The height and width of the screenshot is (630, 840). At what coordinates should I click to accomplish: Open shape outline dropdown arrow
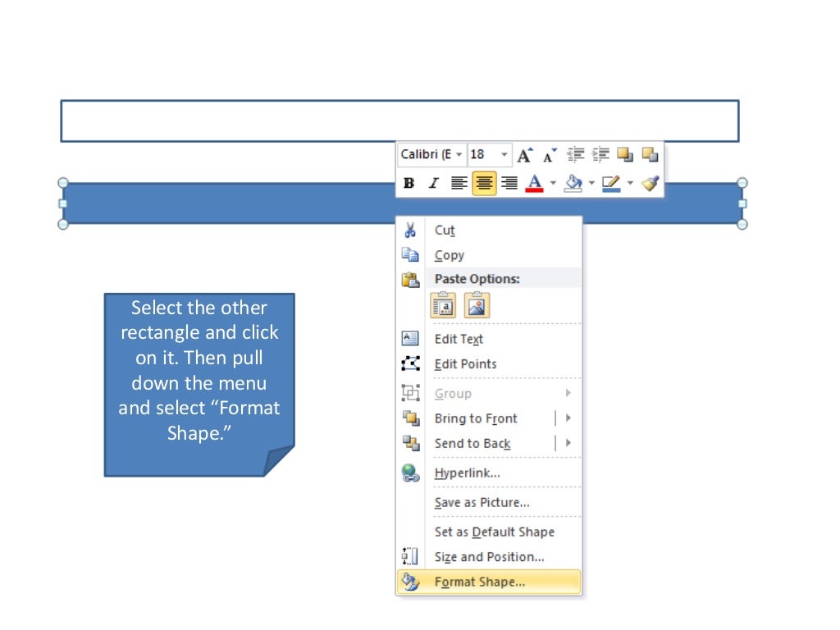[630, 183]
